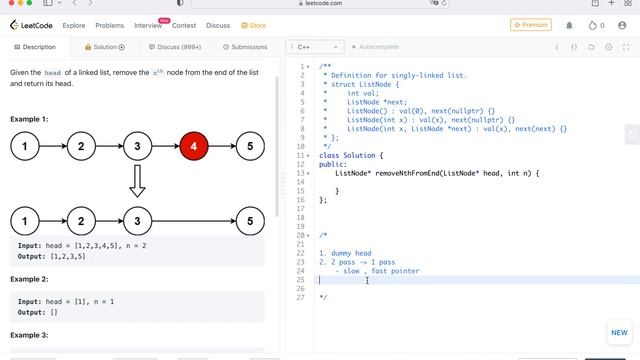This screenshot has width=640, height=360.
Task: Collapse the comment fold on line 1
Action: pyautogui.click(x=308, y=67)
